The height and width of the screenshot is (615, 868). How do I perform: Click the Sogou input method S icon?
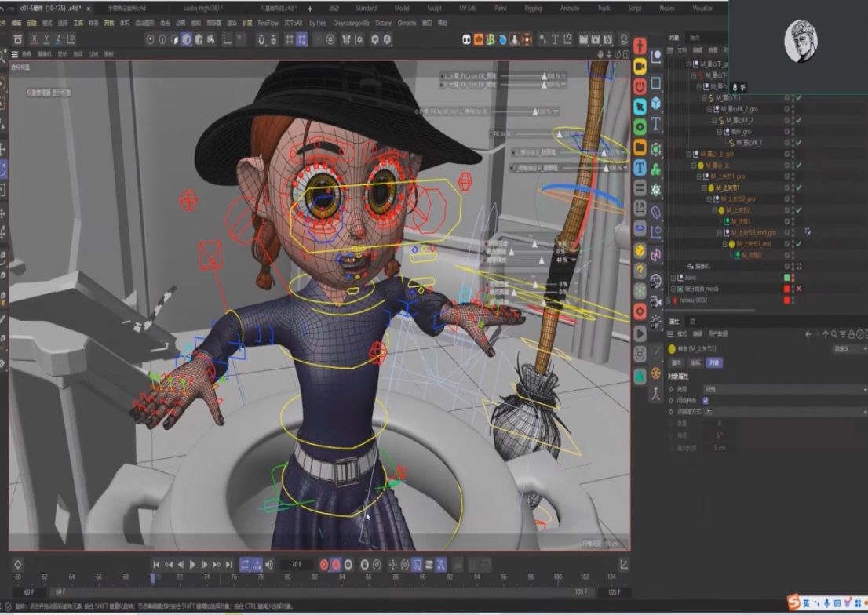click(x=793, y=602)
